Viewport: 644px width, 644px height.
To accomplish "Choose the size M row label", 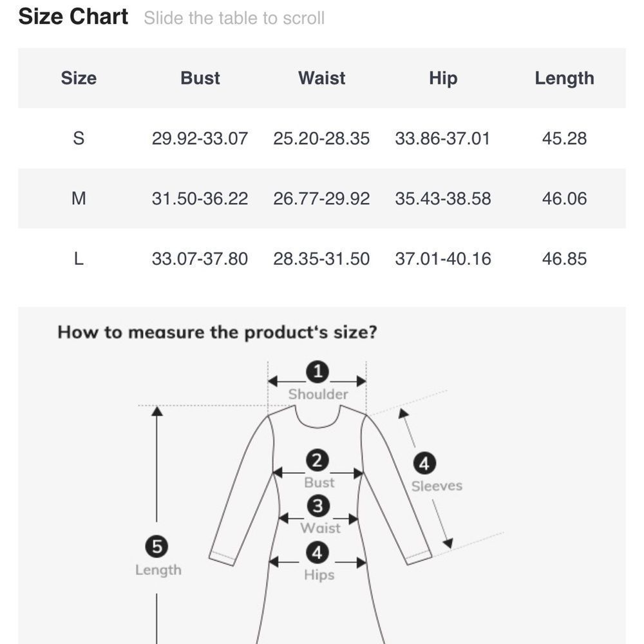I will [79, 198].
